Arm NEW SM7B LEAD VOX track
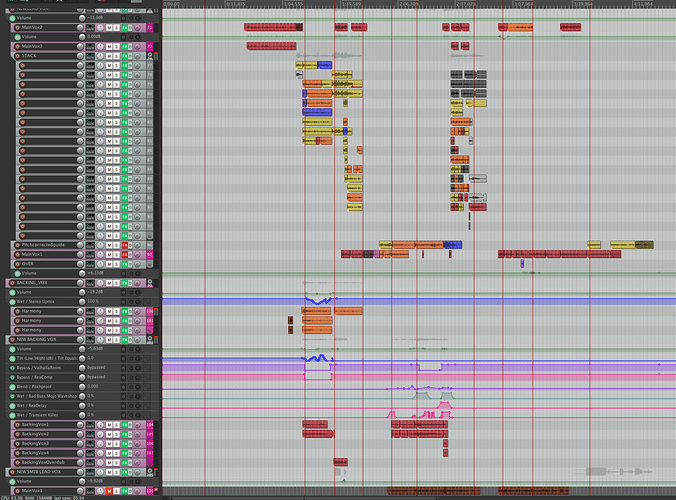Viewport: 676px width, 500px height. click(x=12, y=472)
